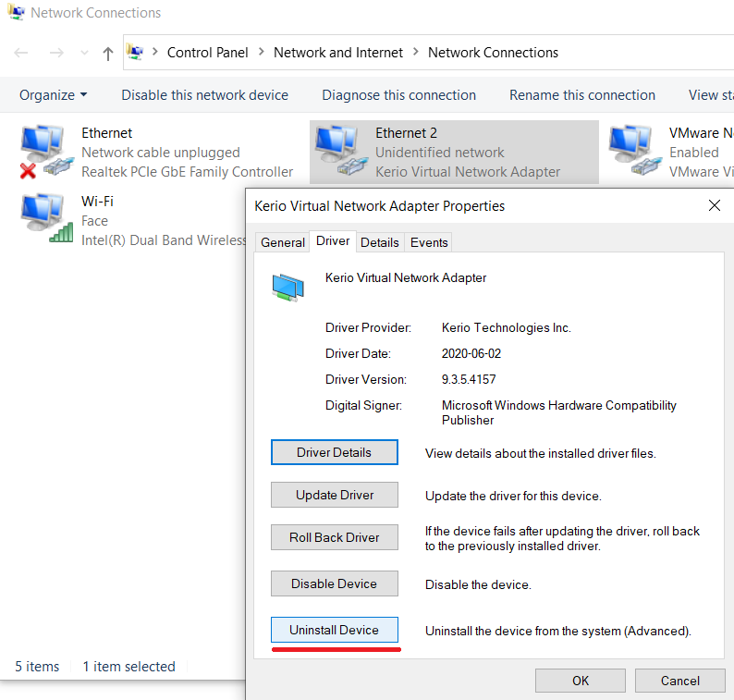
Task: Select the Ethernet 2 adapter icon
Action: [341, 151]
